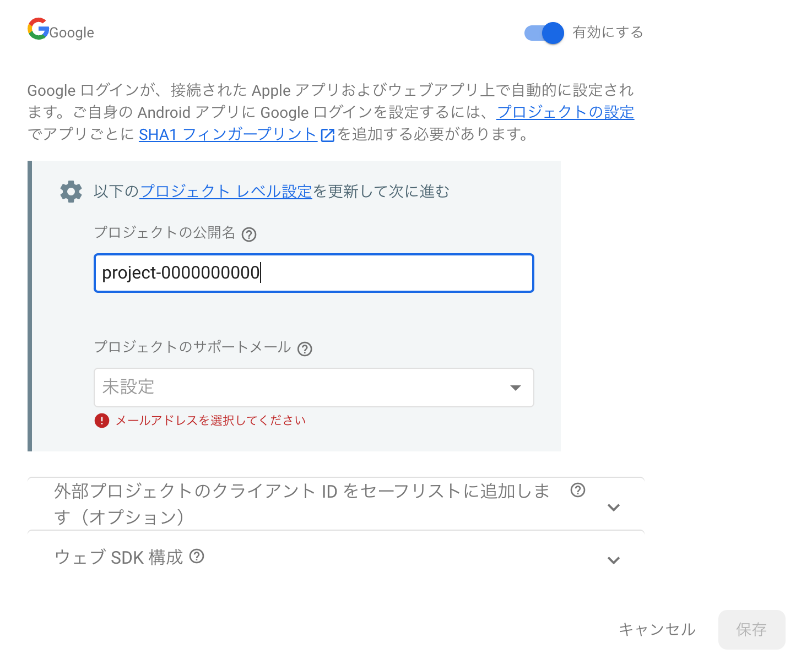Toggle the 有効にする switch off

click(544, 33)
